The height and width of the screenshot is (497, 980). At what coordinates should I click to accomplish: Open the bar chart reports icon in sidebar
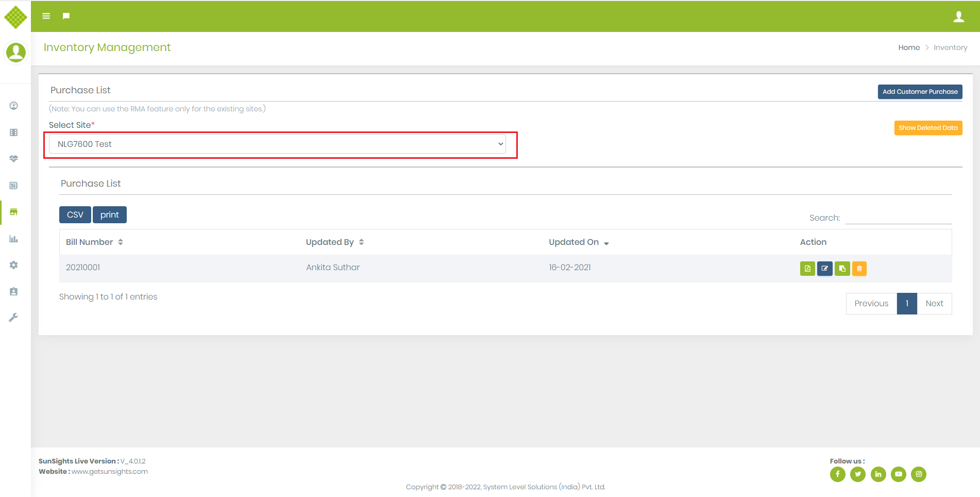(x=13, y=238)
